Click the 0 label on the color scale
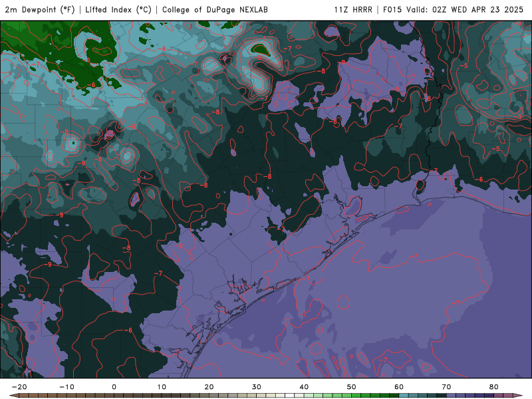 [114, 387]
